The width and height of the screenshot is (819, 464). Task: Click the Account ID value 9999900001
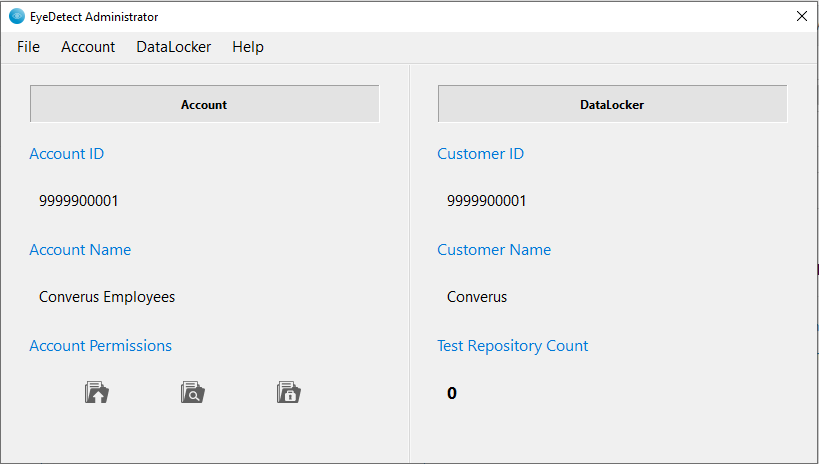(x=79, y=201)
